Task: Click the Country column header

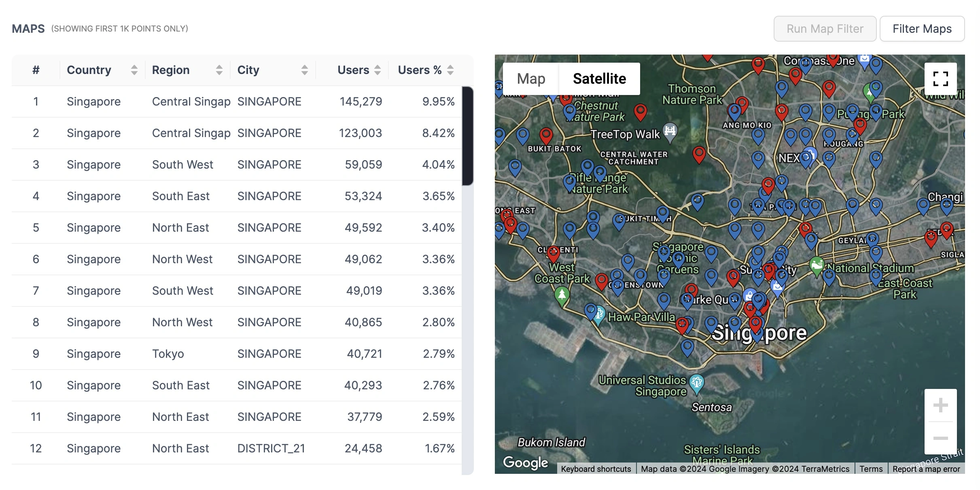Action: tap(102, 70)
